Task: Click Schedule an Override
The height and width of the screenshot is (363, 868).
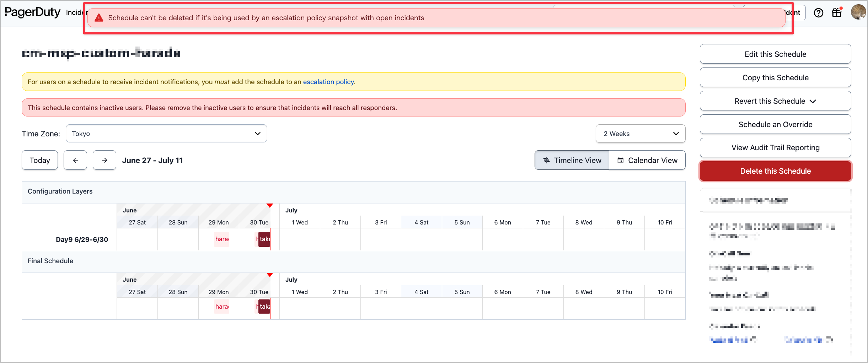Action: tap(776, 124)
